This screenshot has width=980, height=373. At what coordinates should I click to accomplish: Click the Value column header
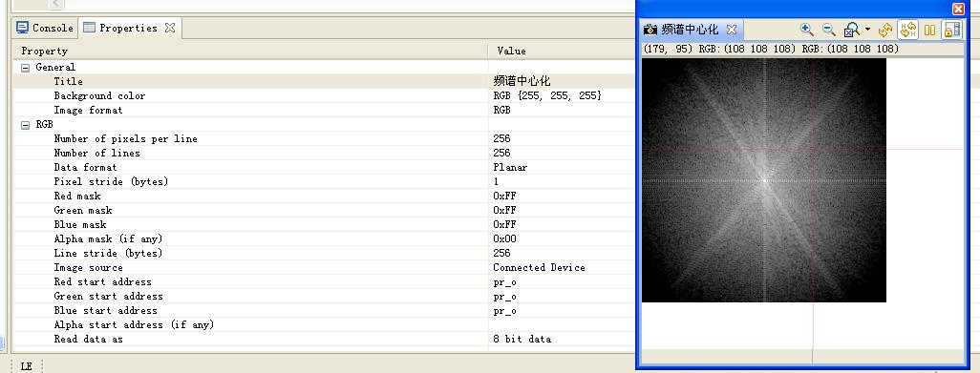511,52
